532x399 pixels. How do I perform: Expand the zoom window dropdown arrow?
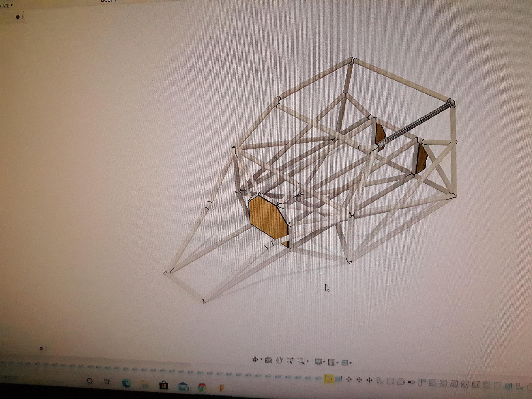click(308, 361)
